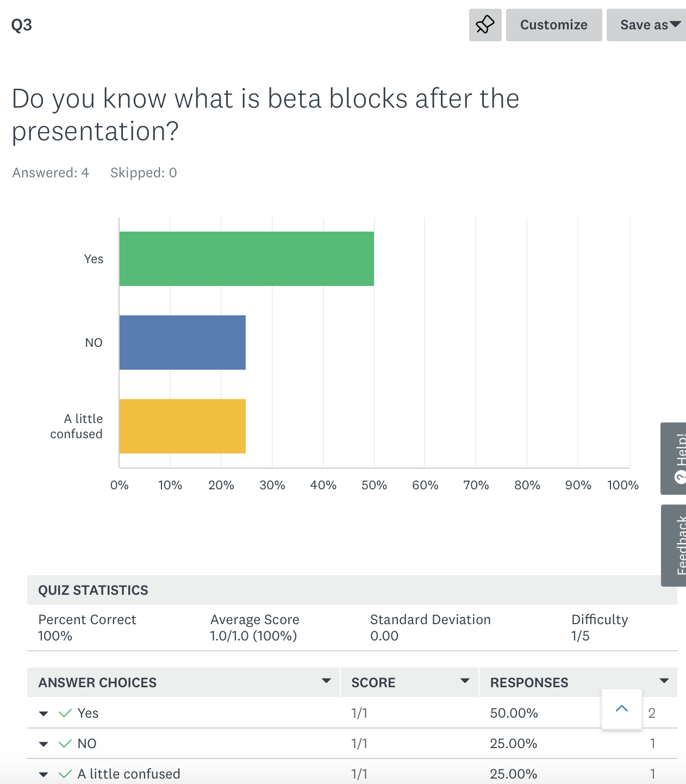Open the Score column dropdown arrow
Screen dimensions: 686x784
pos(465,681)
